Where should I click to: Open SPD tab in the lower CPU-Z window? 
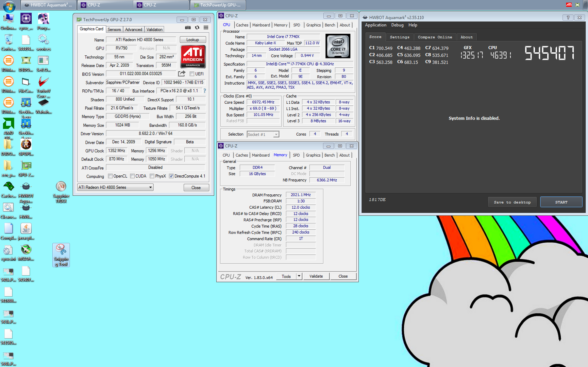[x=297, y=155]
